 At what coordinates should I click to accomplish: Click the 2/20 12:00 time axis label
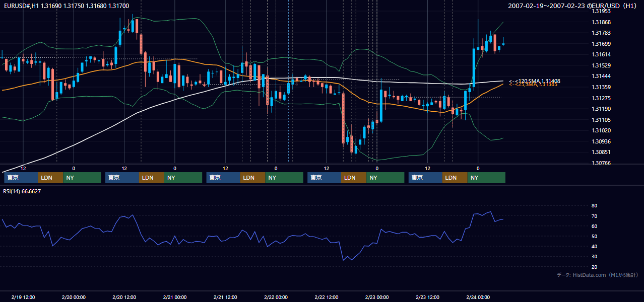point(124,297)
